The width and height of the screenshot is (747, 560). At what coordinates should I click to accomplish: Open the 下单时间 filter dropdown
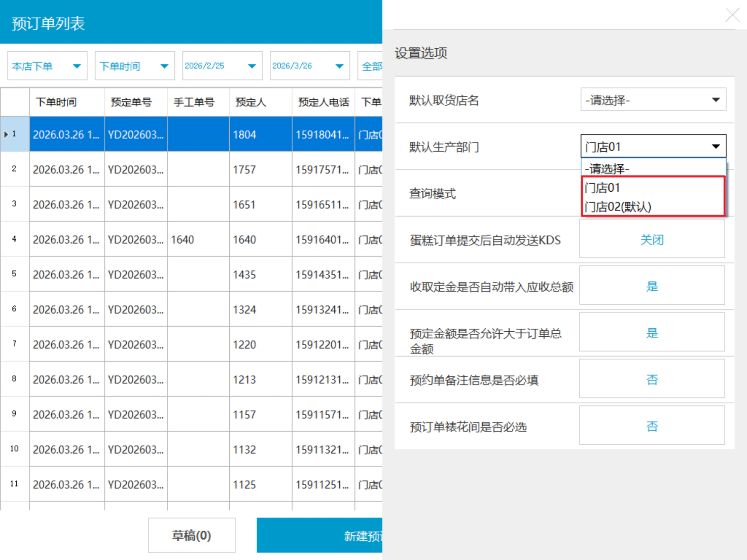pos(135,66)
